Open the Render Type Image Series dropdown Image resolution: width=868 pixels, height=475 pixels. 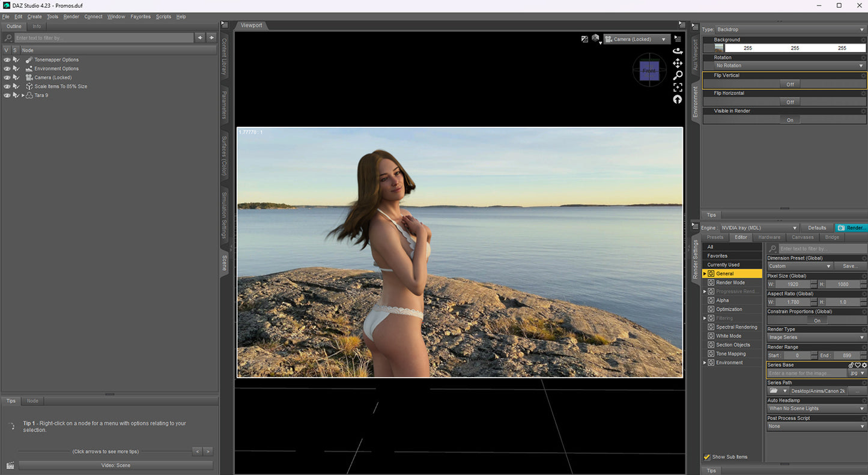tap(817, 337)
